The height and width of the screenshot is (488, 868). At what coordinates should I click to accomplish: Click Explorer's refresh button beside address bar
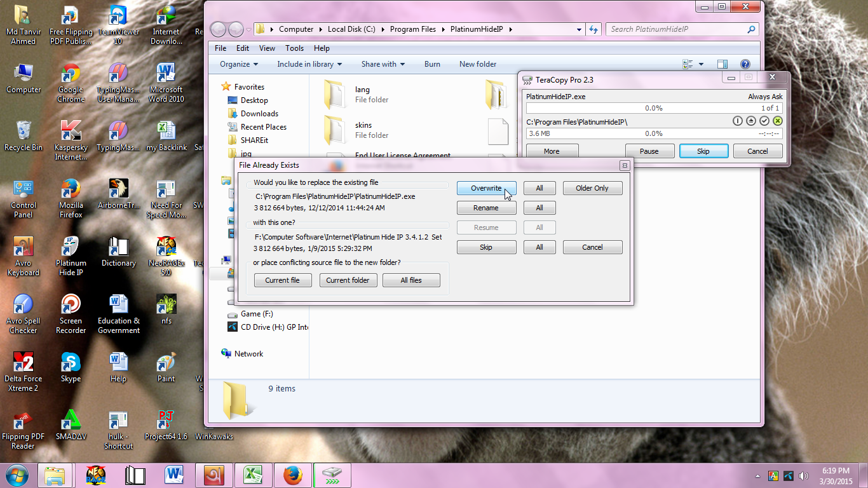coord(593,29)
